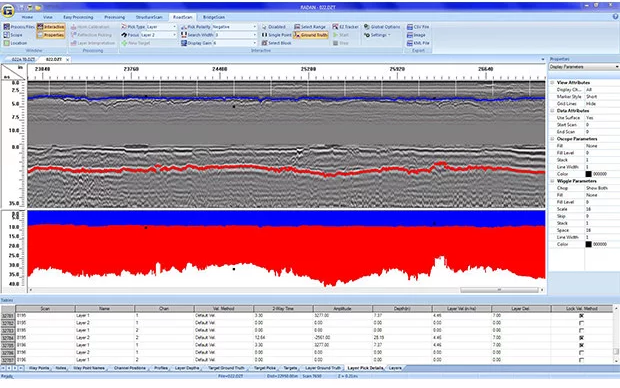Viewport: 620px width, 388px height.
Task: Toggle Lock Vel. Method checkbox for row 32784
Action: click(581, 338)
